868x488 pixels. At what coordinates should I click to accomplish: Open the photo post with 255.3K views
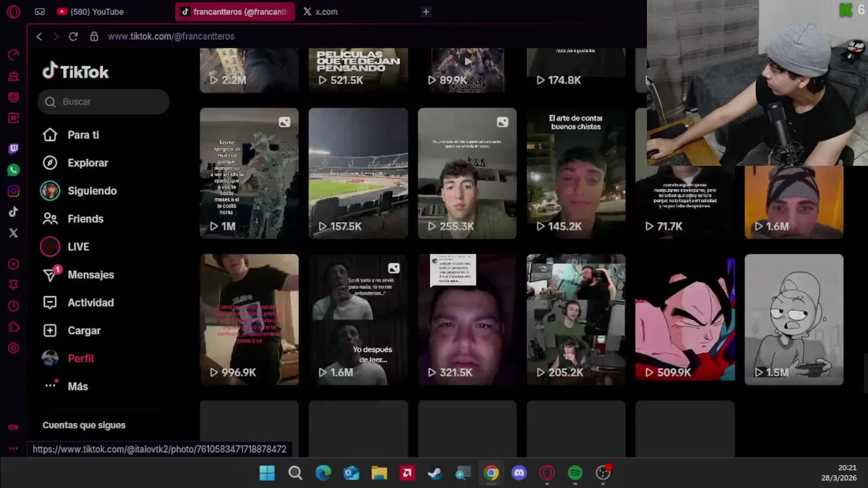[467, 174]
